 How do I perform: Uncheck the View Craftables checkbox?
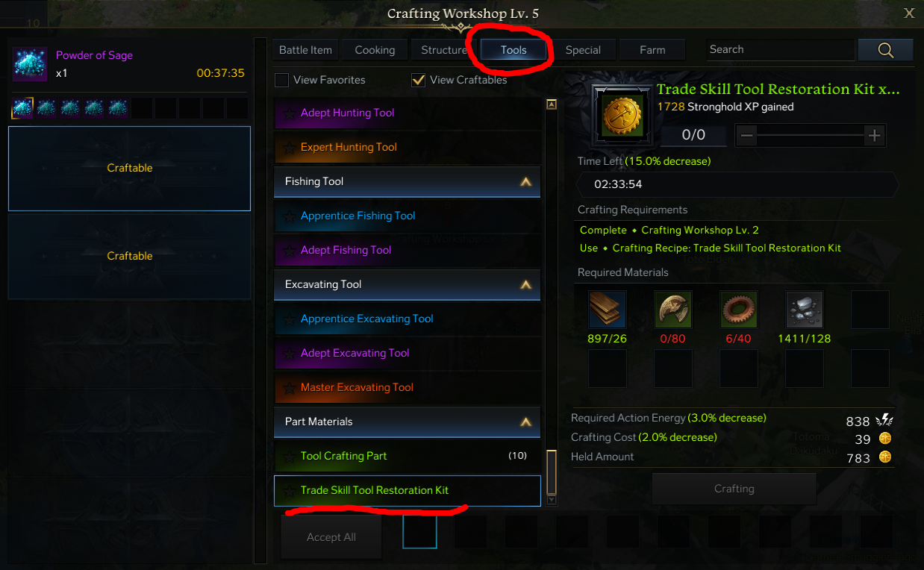pos(419,80)
